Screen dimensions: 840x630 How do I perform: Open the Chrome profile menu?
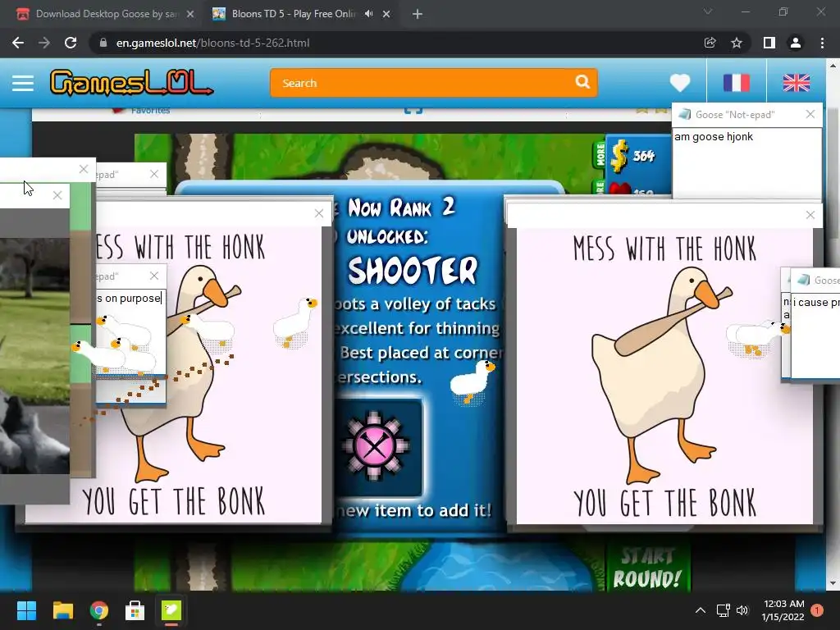(x=796, y=43)
